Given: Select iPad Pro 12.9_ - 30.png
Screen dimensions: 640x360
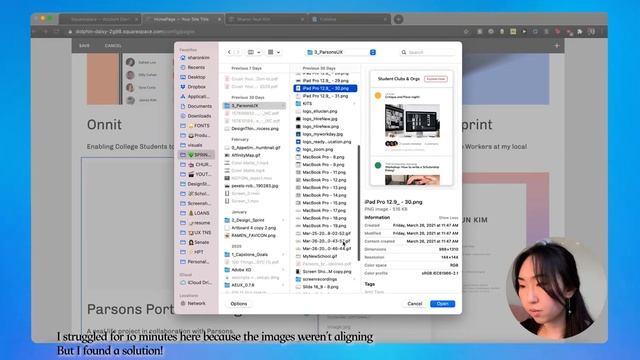Looking at the screenshot, I should pyautogui.click(x=325, y=88).
